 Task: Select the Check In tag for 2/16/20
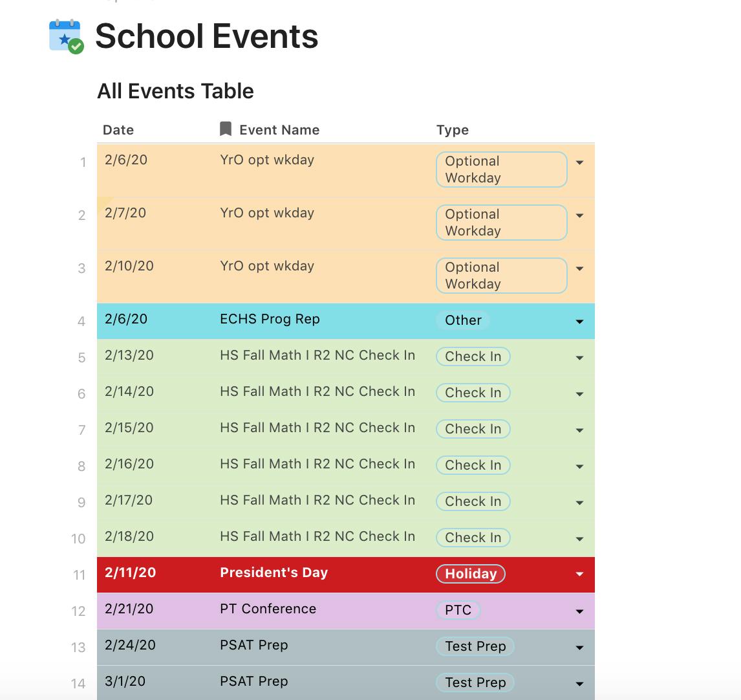coord(473,465)
